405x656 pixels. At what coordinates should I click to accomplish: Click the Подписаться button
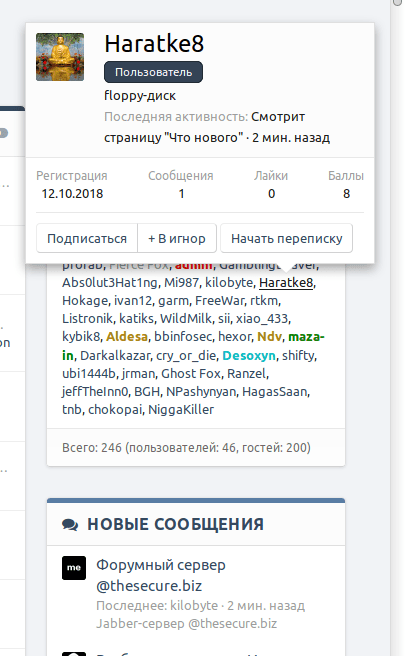click(87, 238)
